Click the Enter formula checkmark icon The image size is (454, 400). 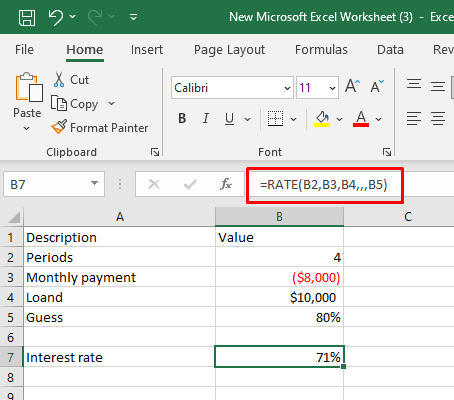click(x=190, y=184)
